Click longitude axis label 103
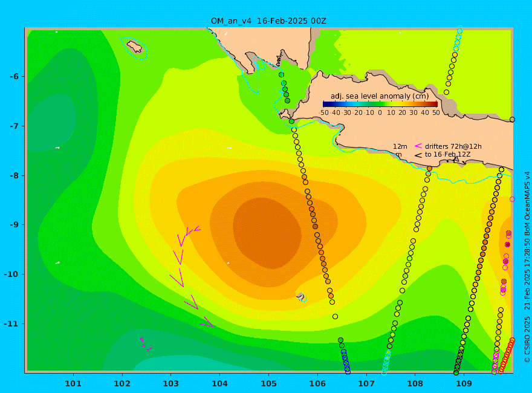The height and width of the screenshot is (393, 532). pyautogui.click(x=170, y=383)
